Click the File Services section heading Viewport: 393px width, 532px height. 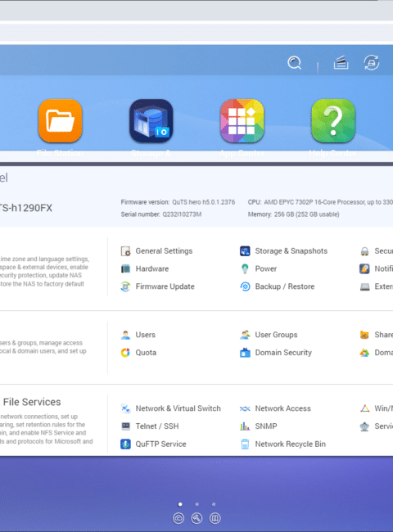[x=32, y=402]
